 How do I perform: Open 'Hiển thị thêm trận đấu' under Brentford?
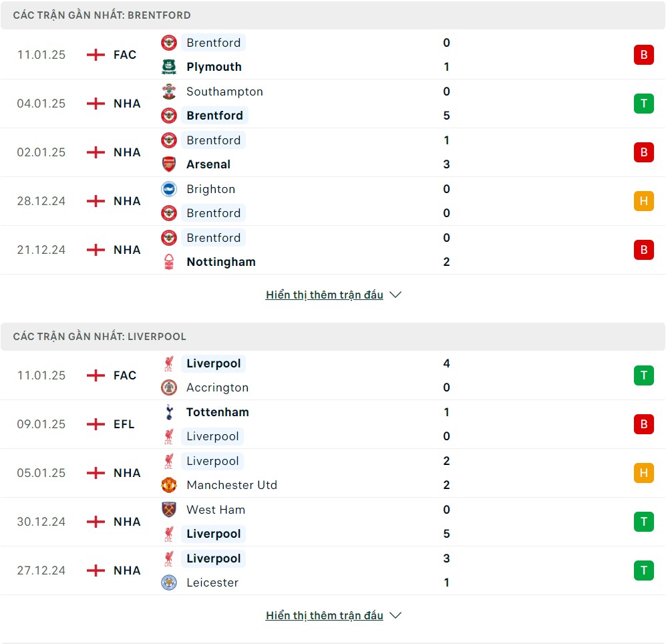pyautogui.click(x=325, y=295)
